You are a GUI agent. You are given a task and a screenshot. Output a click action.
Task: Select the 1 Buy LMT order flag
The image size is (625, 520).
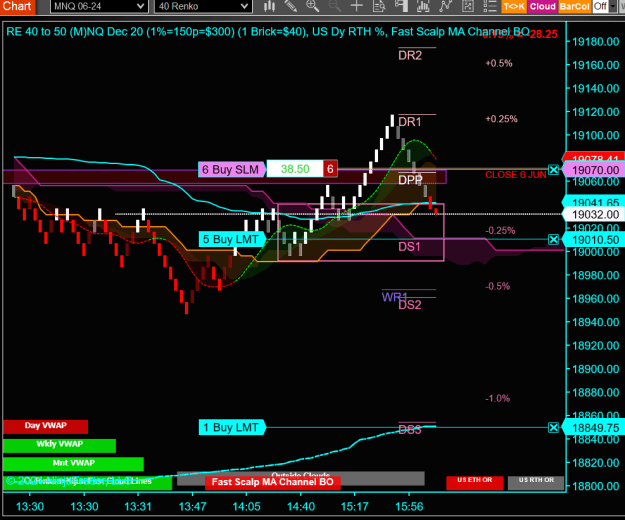click(232, 428)
